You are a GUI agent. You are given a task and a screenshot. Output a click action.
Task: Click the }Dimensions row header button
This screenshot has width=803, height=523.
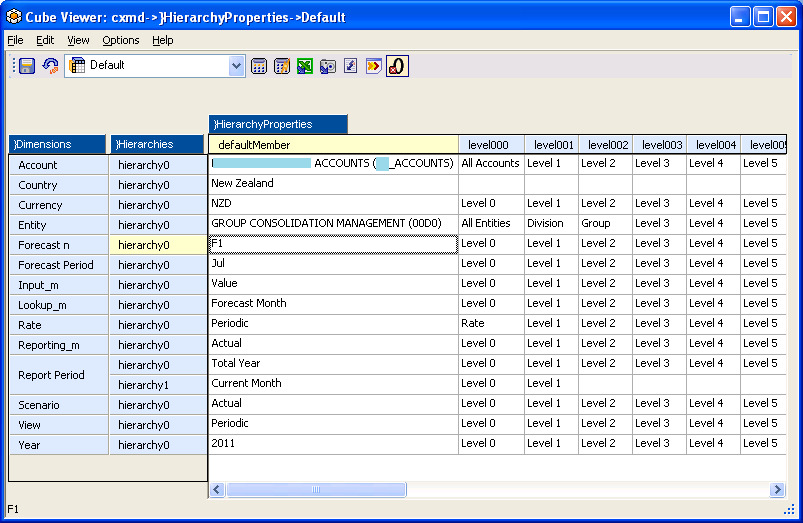(57, 144)
